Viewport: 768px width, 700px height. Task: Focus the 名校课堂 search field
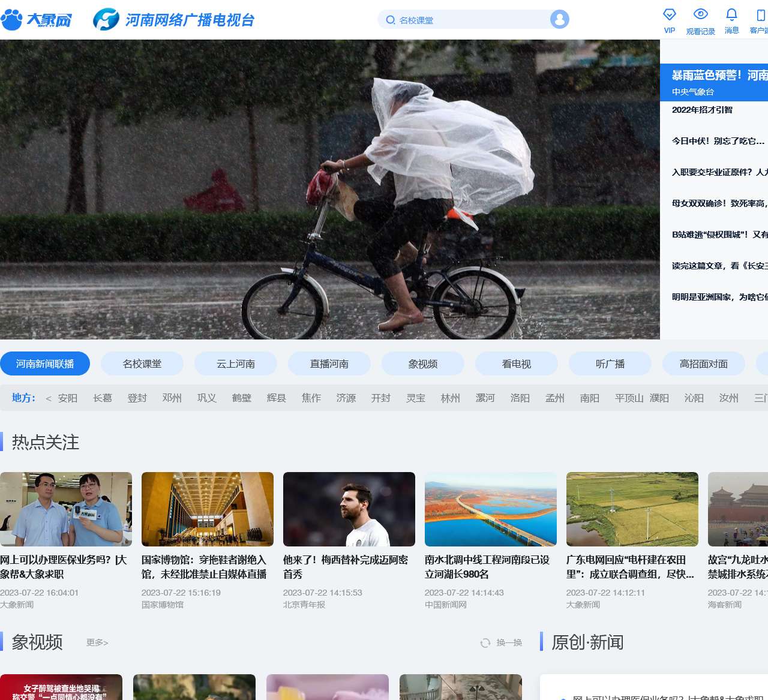tap(473, 20)
